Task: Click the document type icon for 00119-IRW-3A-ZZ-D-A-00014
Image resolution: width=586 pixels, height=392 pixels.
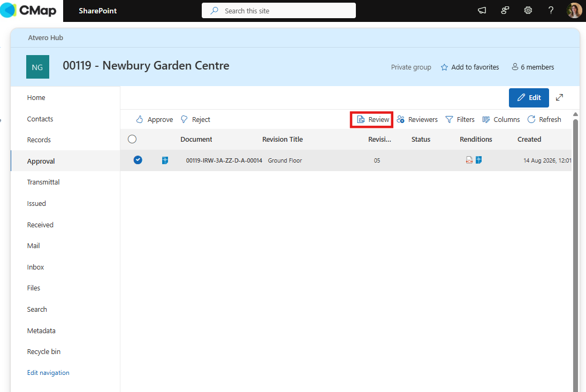Action: [x=165, y=160]
